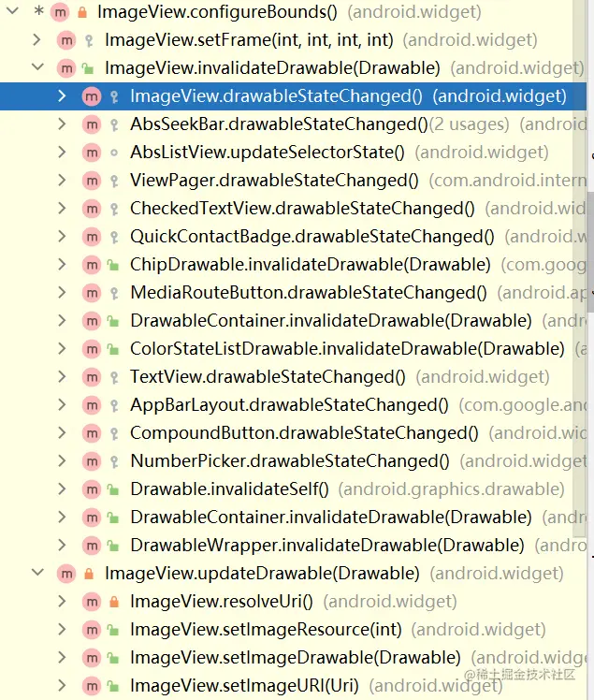The image size is (594, 700).
Task: Select the row text DrawableWrapper.invalidateDrawable(Drawable)
Action: click(327, 546)
